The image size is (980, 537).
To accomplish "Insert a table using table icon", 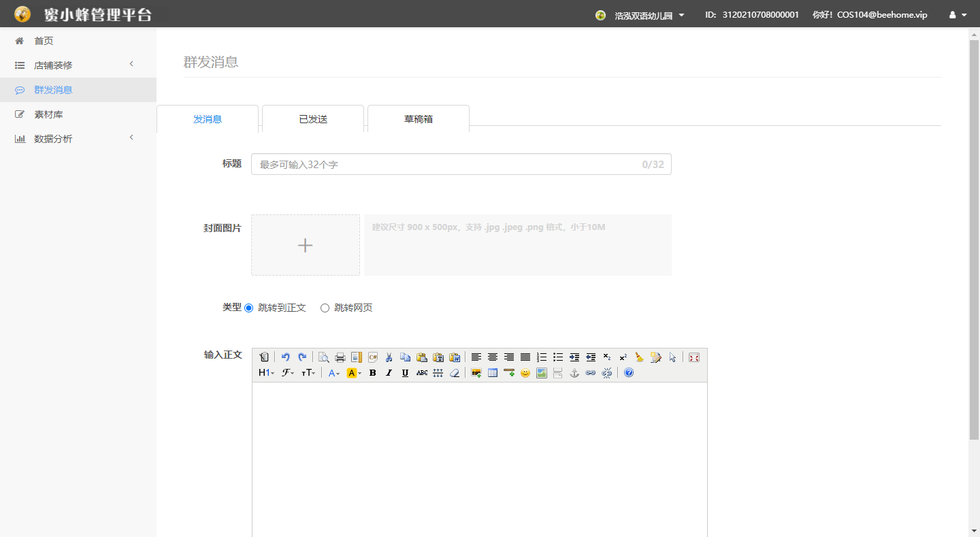I will click(493, 373).
